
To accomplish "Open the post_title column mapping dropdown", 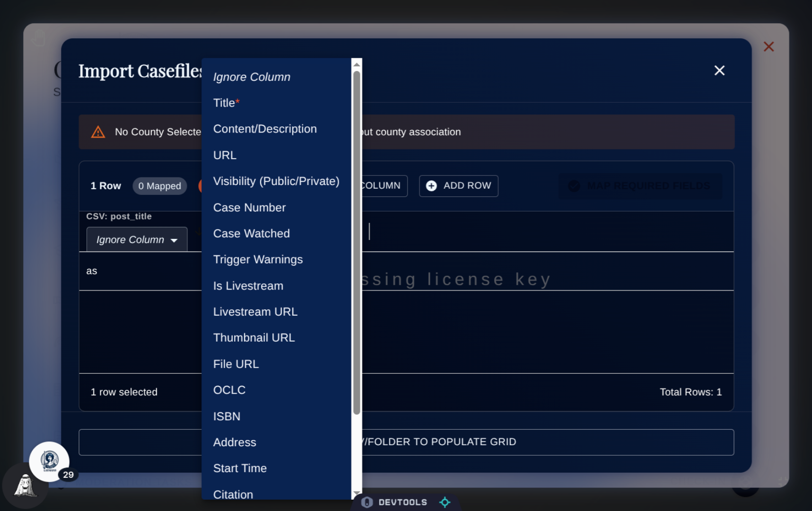I will 137,239.
